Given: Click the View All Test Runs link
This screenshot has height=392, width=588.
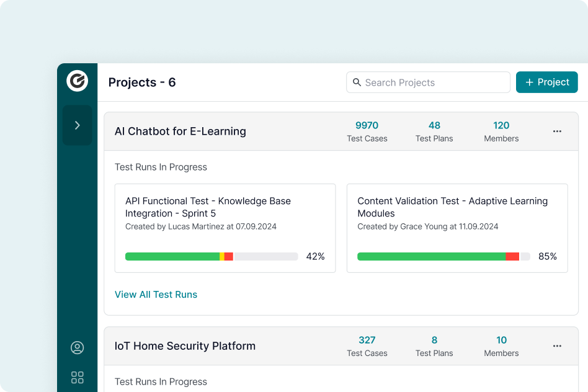Looking at the screenshot, I should pyautogui.click(x=156, y=295).
